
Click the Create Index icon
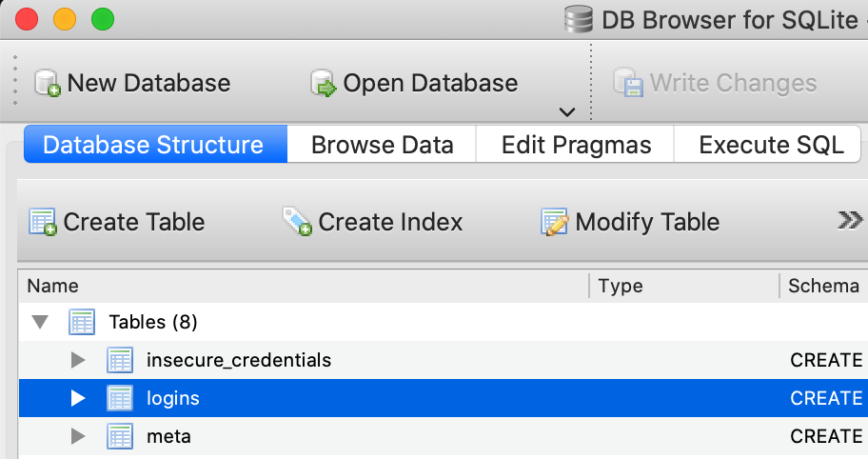[298, 222]
